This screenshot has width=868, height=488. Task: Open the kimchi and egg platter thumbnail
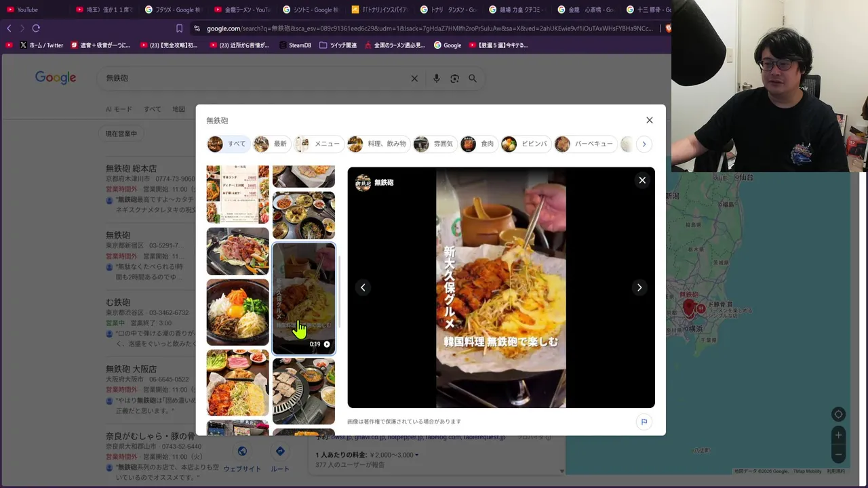point(237,383)
